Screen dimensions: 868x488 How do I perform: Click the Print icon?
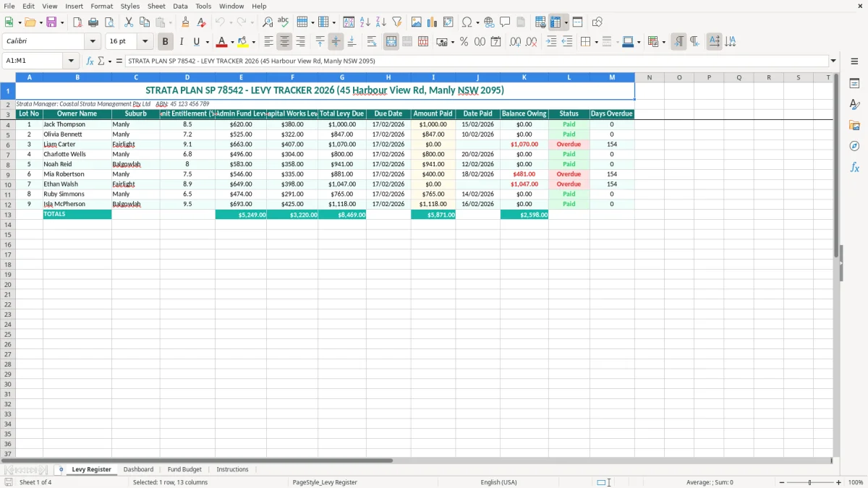click(93, 22)
